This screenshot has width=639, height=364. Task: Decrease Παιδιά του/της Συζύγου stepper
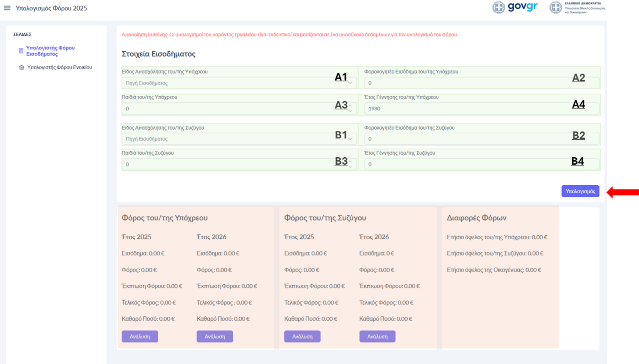point(350,167)
